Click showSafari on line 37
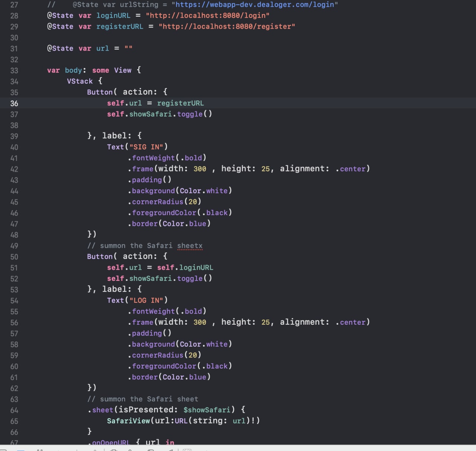The width and height of the screenshot is (476, 451). coord(151,114)
